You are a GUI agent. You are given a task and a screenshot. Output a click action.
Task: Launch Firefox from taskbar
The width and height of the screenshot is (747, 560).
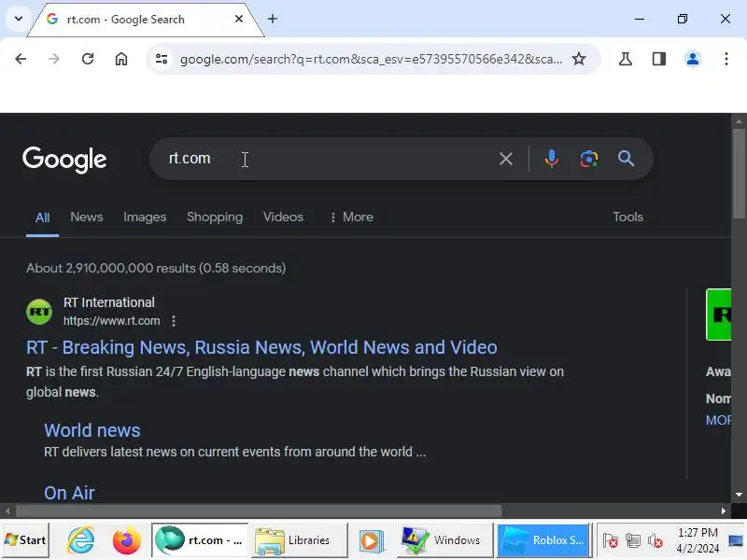127,541
